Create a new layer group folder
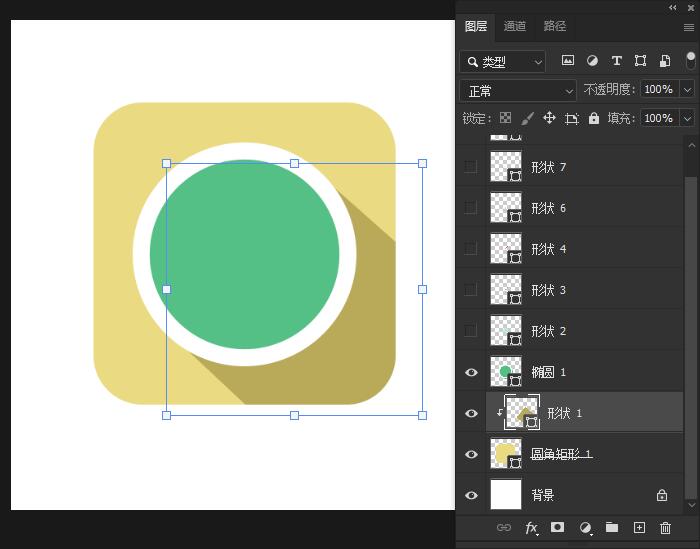This screenshot has width=700, height=549. point(612,528)
